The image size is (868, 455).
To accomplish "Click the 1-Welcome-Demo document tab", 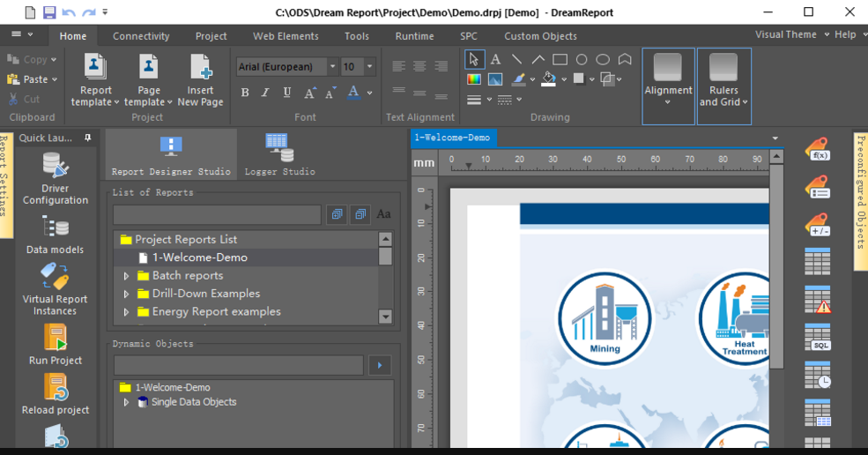I will [x=453, y=138].
